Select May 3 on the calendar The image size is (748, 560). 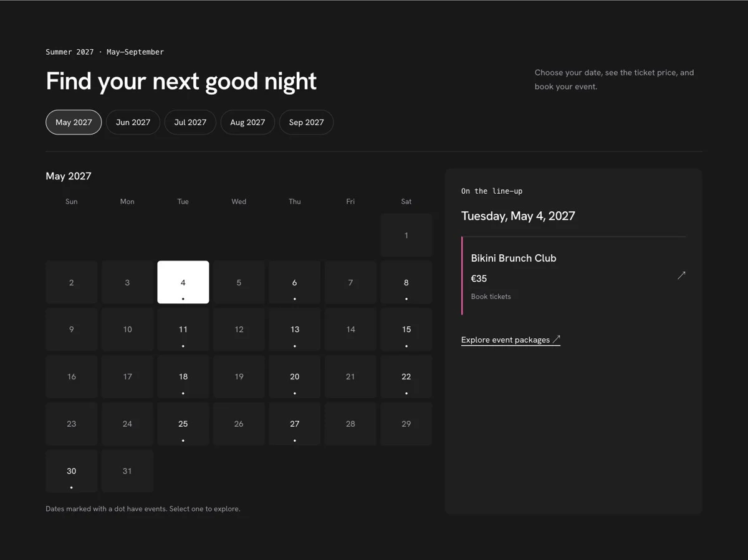pos(127,282)
